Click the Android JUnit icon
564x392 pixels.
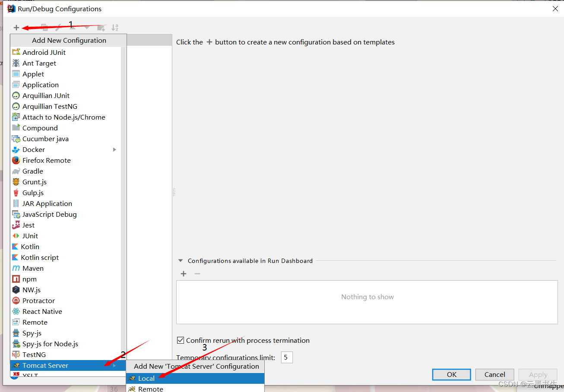click(16, 52)
